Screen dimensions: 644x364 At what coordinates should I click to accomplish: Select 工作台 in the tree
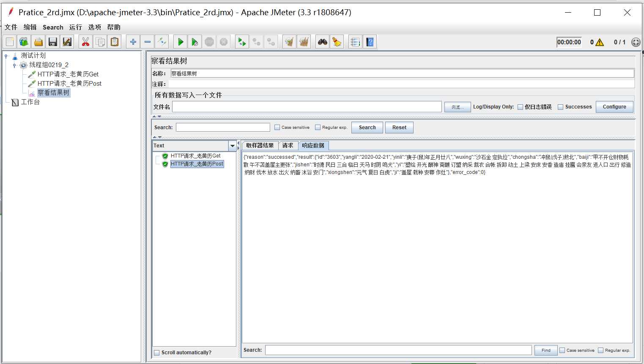tap(30, 102)
